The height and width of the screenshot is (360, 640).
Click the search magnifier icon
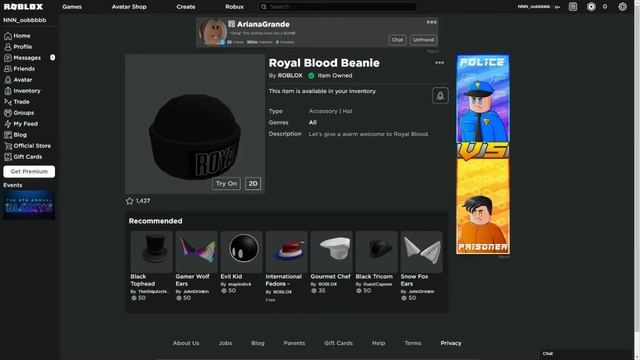(x=264, y=7)
